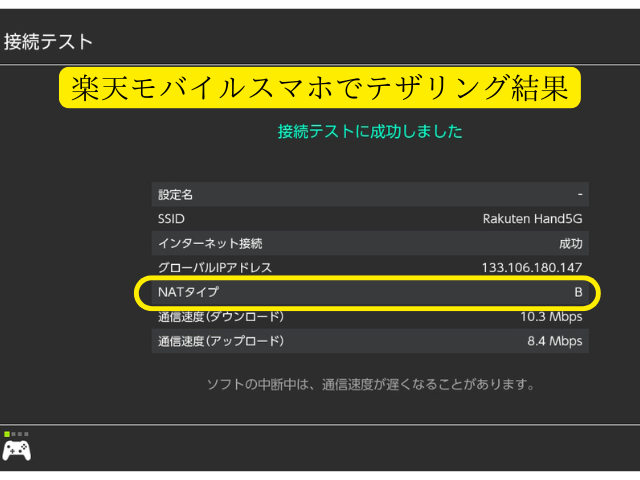Click the green player indicator dots
The height and width of the screenshot is (480, 640).
point(16,434)
